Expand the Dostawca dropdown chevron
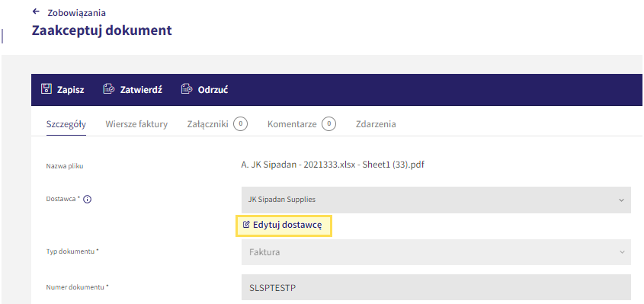The height and width of the screenshot is (304, 644). click(x=621, y=200)
